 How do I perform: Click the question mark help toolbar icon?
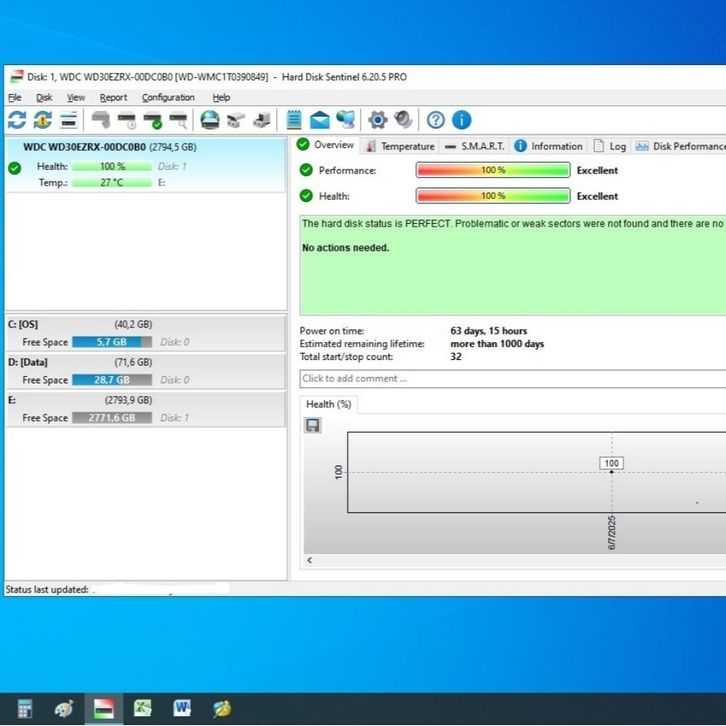(435, 121)
